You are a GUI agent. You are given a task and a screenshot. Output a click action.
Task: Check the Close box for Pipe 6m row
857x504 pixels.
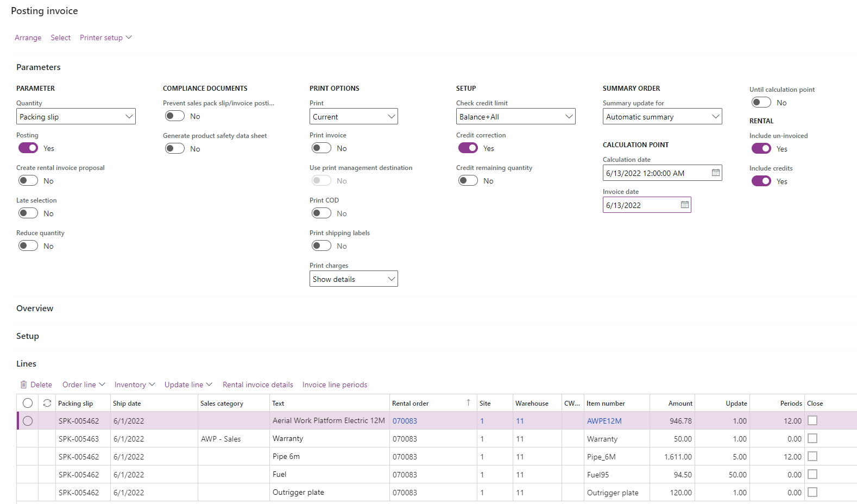coord(812,456)
